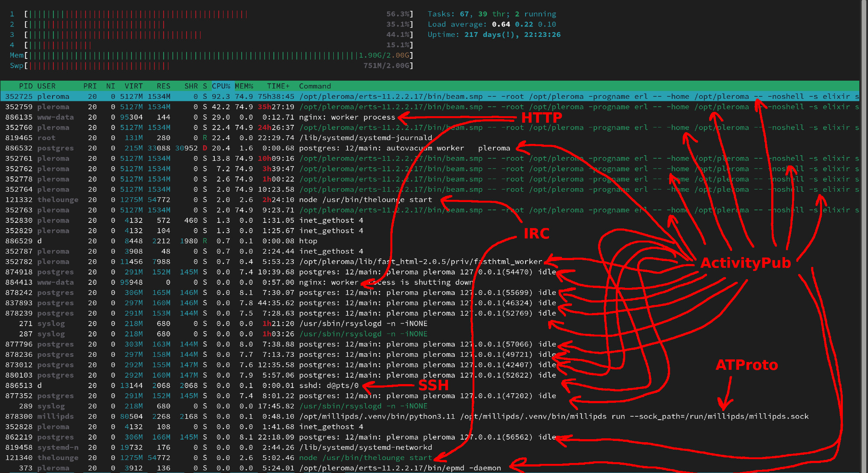Select postgres row PID 862219
This screenshot has width=868, height=473.
point(430,437)
